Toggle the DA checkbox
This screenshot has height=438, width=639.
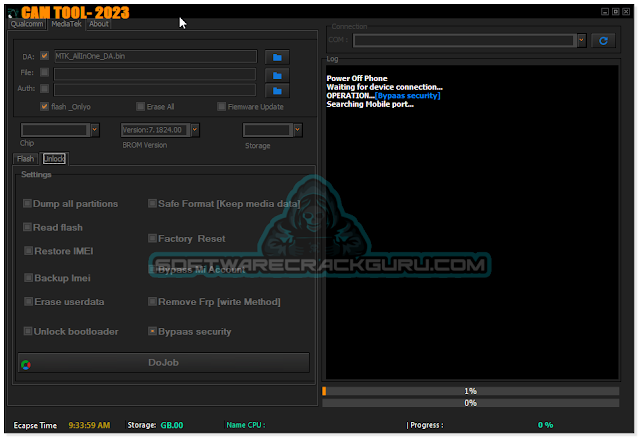(x=44, y=56)
